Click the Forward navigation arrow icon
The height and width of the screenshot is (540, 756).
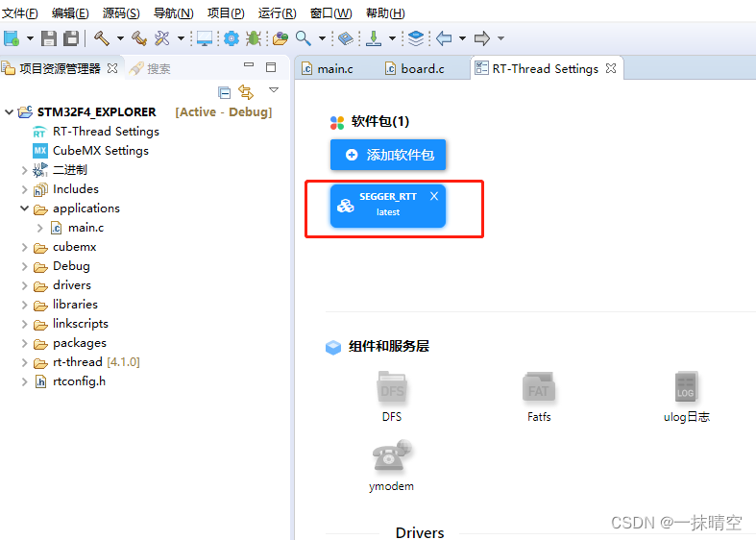(x=481, y=38)
